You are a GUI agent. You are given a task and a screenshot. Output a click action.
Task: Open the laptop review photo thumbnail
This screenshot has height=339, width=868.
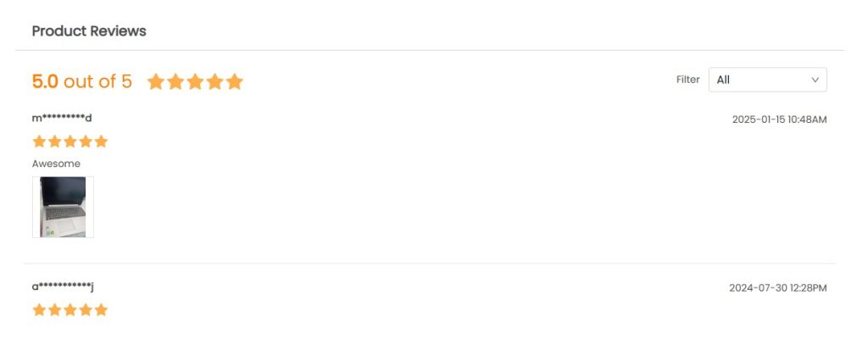(x=63, y=207)
